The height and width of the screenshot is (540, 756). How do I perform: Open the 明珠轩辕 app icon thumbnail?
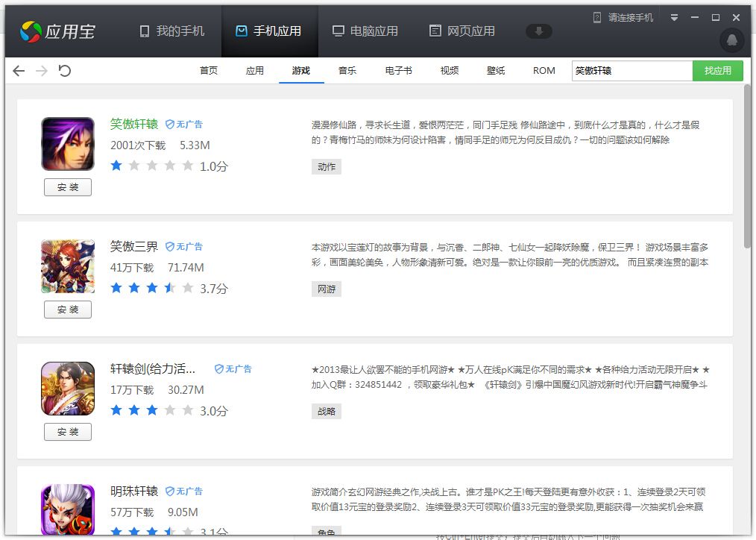68,509
